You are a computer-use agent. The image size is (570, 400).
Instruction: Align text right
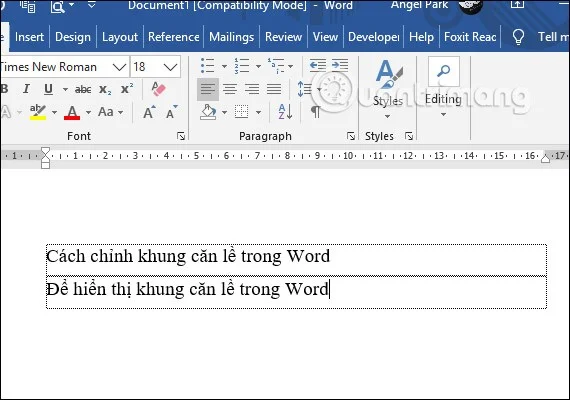[x=252, y=89]
